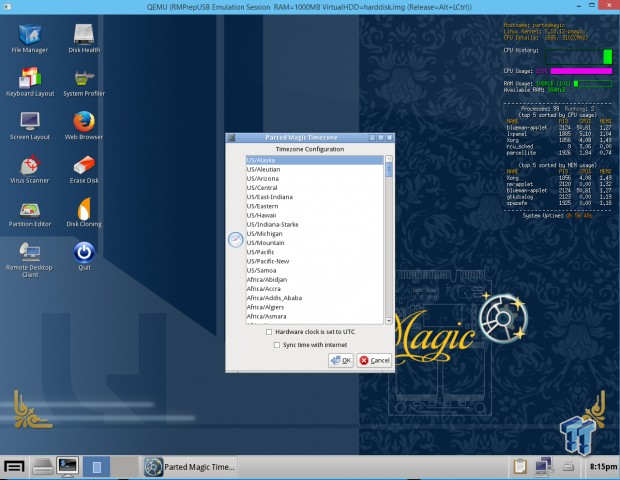Click the printer icon in the system tray
This screenshot has width=620, height=480.
tap(568, 467)
